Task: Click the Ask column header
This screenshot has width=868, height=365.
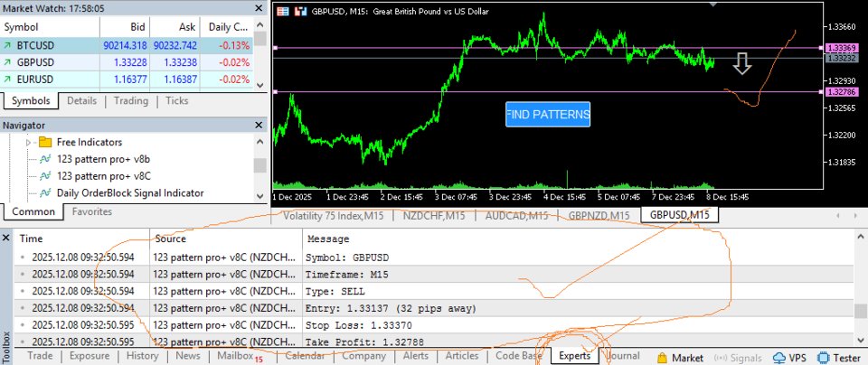Action: click(175, 27)
